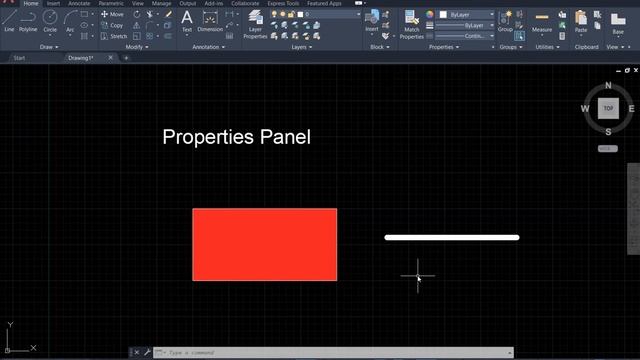Activate Match Properties tool
Viewport: 640px width, 360px height.
click(x=411, y=24)
